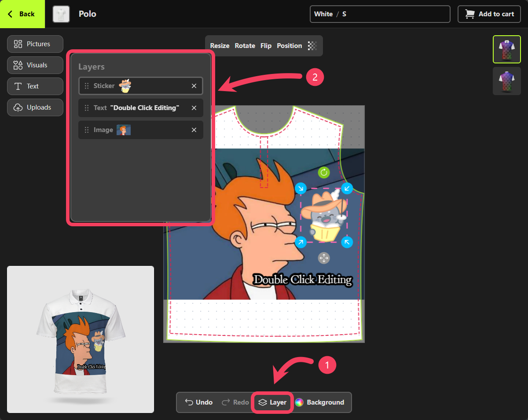Viewport: 528px width, 420px height.
Task: Select the Flip option
Action: (266, 46)
